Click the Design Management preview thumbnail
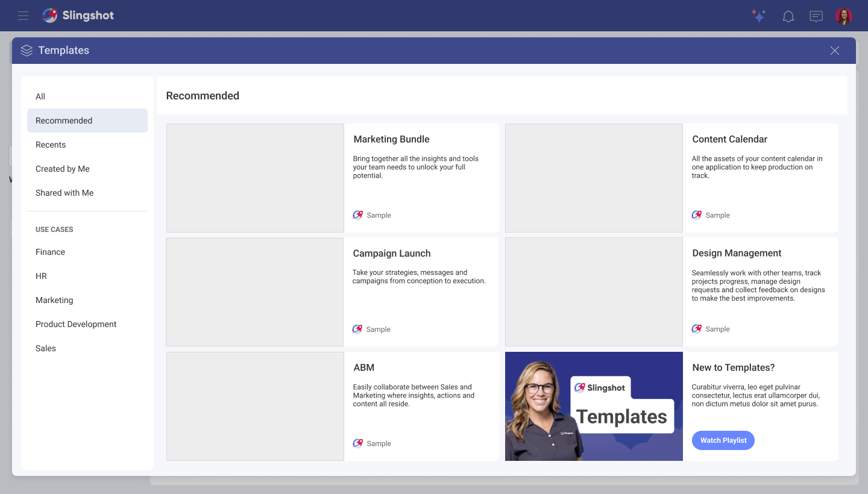Viewport: 868px width, 494px height. (x=594, y=292)
